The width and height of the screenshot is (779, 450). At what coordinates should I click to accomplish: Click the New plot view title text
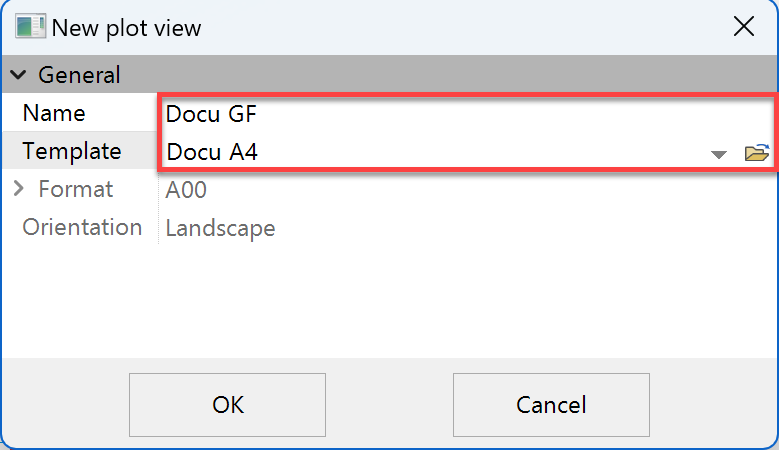[x=127, y=27]
